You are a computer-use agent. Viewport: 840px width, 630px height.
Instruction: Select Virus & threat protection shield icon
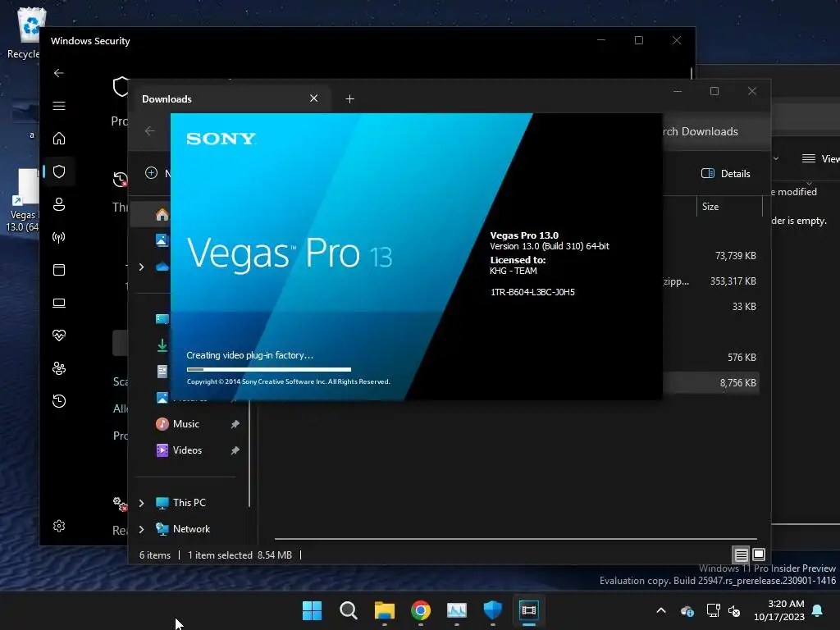(x=59, y=171)
